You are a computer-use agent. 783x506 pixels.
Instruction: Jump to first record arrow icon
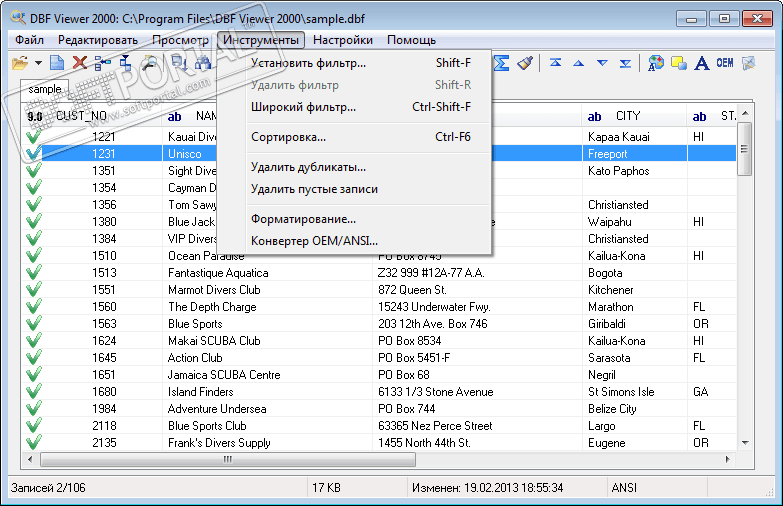pos(555,63)
